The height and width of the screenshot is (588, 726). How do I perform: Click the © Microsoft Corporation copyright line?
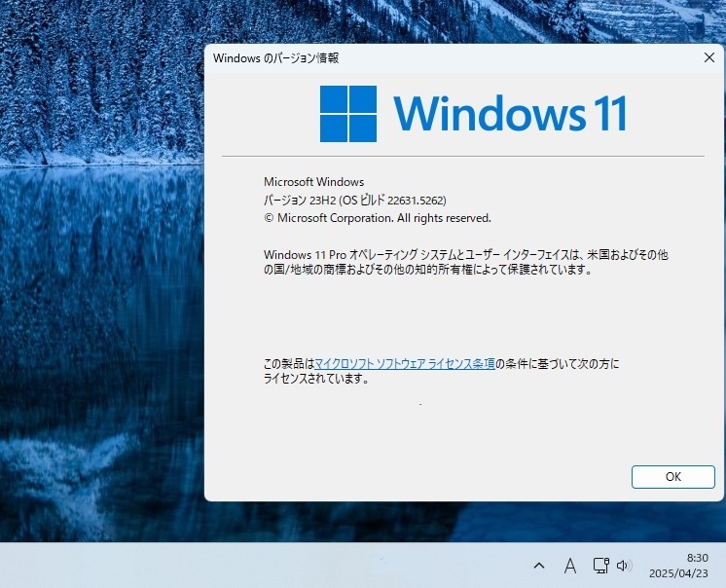(378, 218)
